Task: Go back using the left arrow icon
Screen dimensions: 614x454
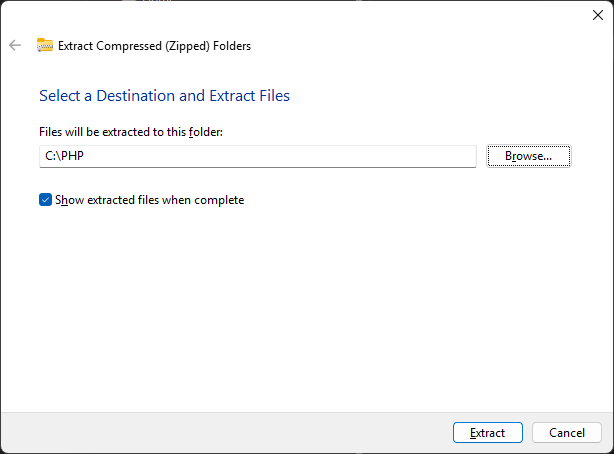Action: click(15, 45)
